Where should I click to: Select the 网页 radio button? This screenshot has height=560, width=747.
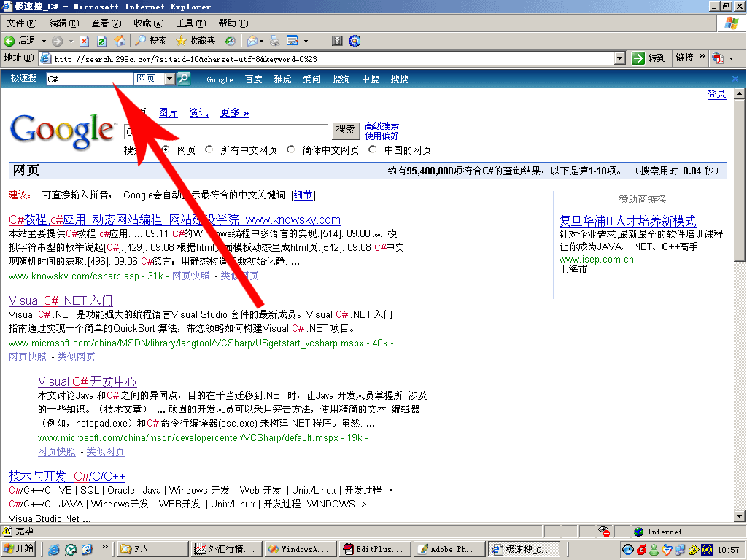coord(166,149)
